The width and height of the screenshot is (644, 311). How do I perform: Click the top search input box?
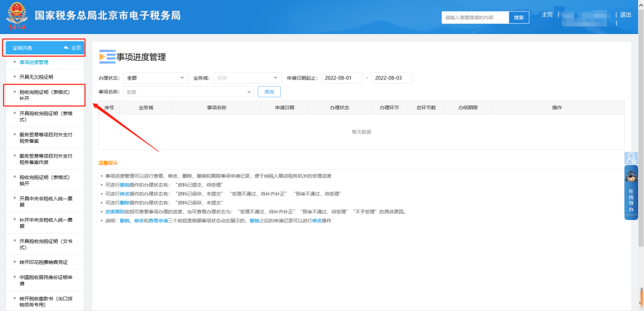[475, 17]
